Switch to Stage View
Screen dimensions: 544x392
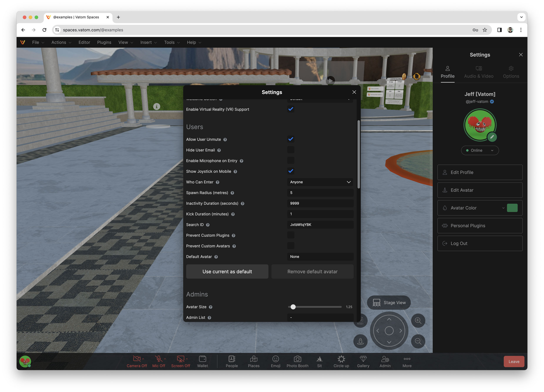(x=389, y=303)
